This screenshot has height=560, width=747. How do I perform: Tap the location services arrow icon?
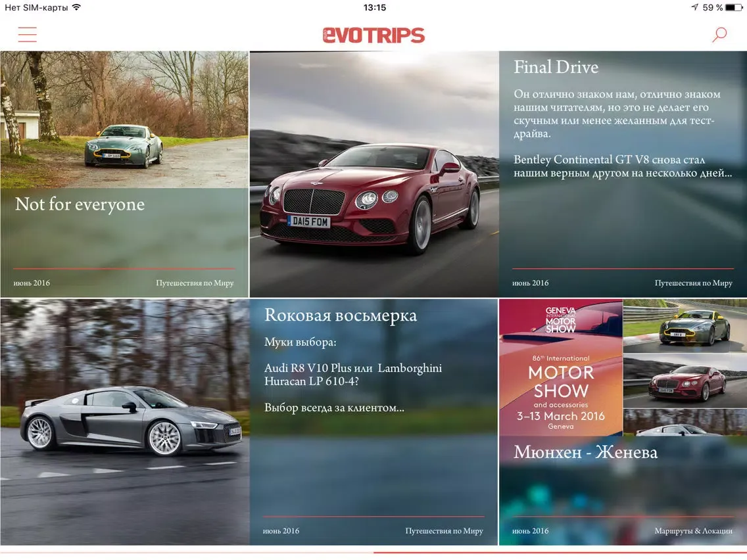694,7
